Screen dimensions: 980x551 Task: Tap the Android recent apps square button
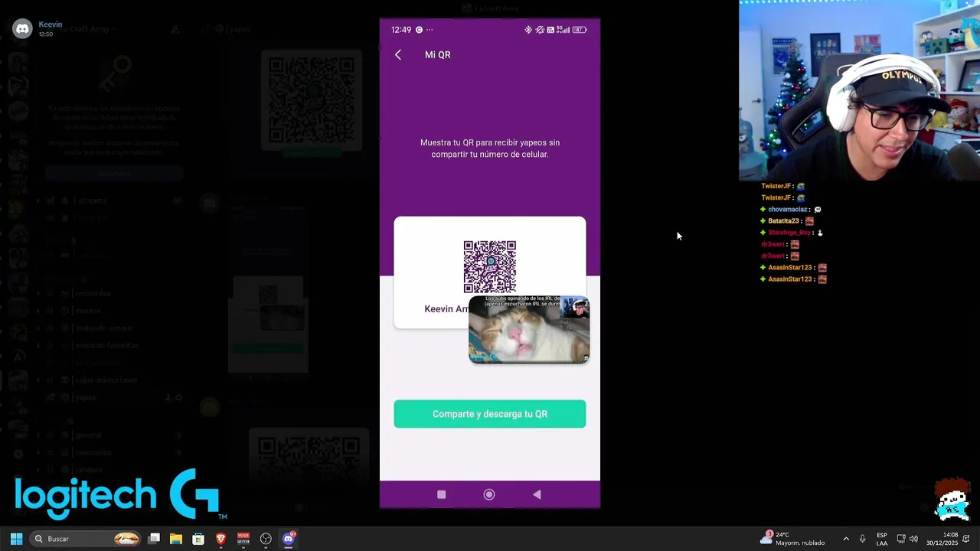pyautogui.click(x=442, y=495)
